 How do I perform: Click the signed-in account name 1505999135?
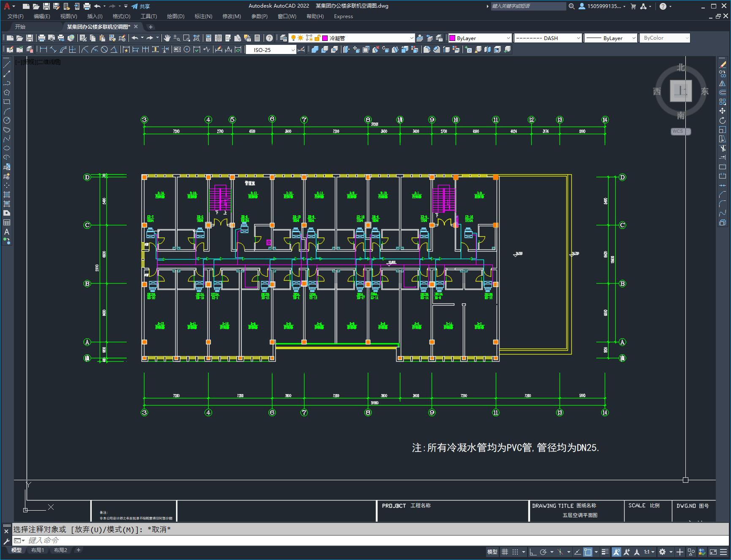[604, 6]
